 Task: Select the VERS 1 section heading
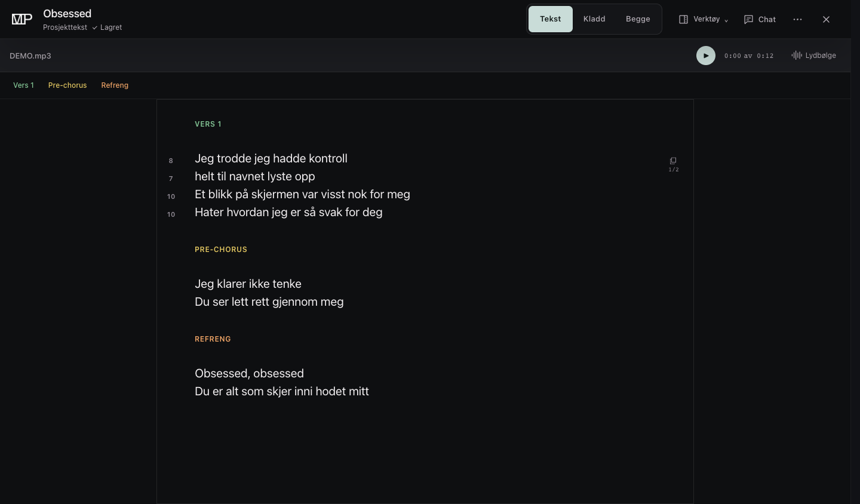point(208,124)
